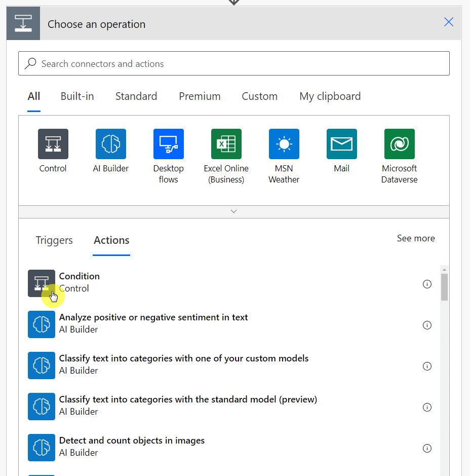Show info for Analyze positive or negative sentiment
The height and width of the screenshot is (476, 470).
pos(427,325)
